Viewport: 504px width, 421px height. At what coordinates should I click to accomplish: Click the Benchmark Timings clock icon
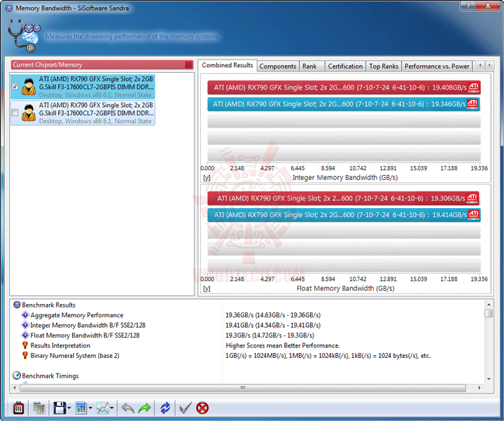16,375
